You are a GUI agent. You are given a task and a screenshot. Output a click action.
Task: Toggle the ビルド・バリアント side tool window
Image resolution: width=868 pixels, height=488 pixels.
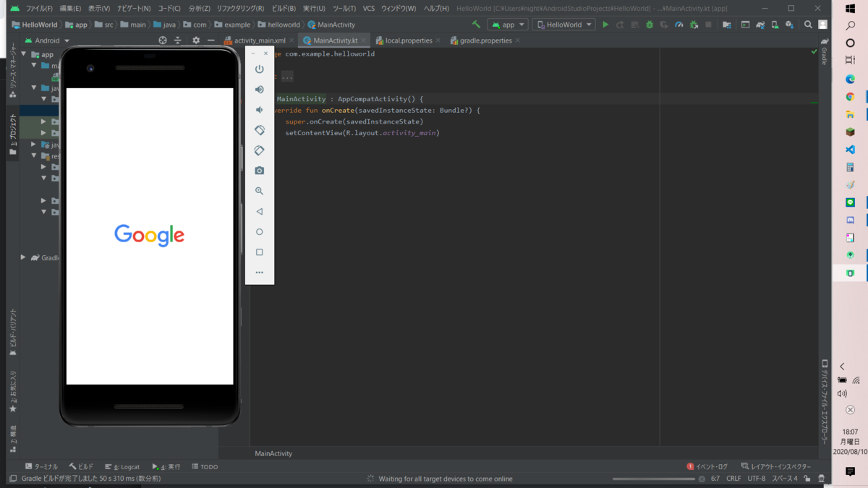[x=13, y=333]
